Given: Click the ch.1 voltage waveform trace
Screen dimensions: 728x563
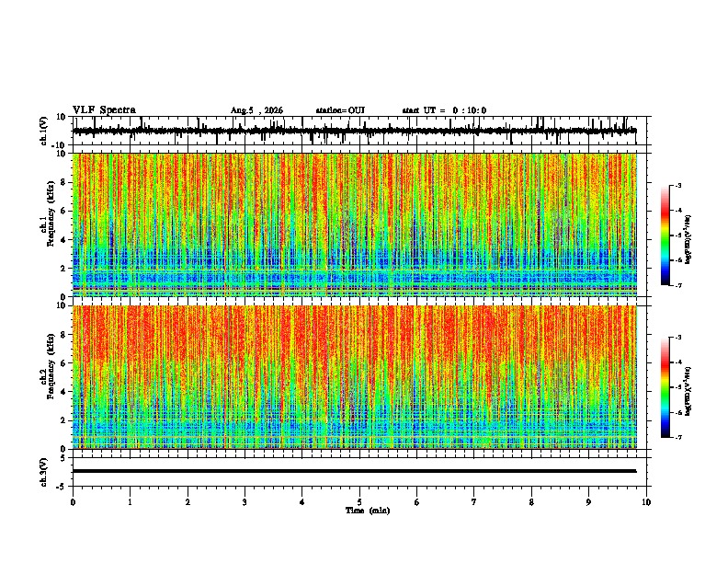Looking at the screenshot, I should tap(354, 131).
